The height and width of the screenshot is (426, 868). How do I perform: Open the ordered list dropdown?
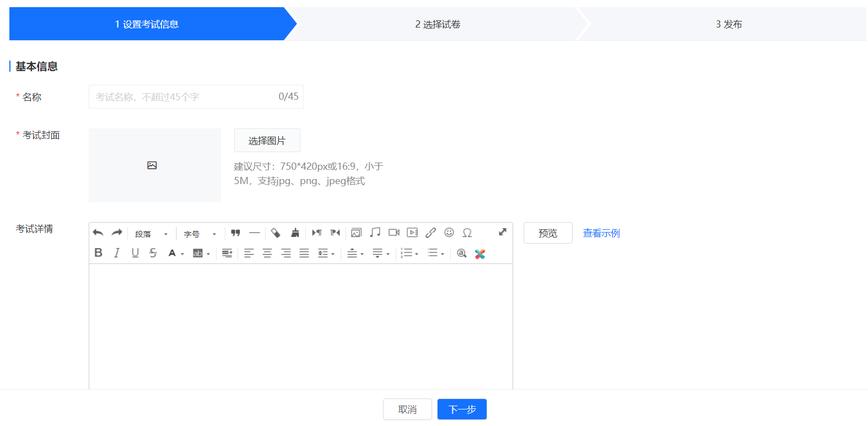click(409, 253)
